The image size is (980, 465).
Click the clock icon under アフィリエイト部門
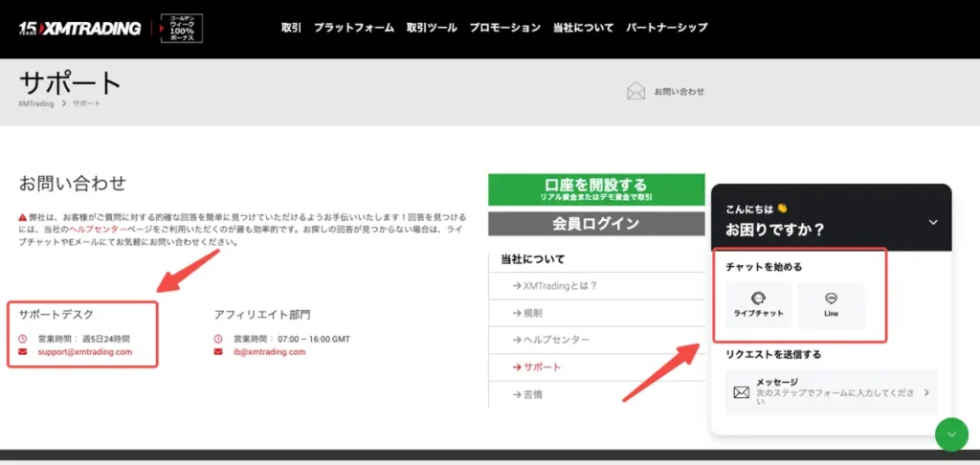[x=218, y=339]
